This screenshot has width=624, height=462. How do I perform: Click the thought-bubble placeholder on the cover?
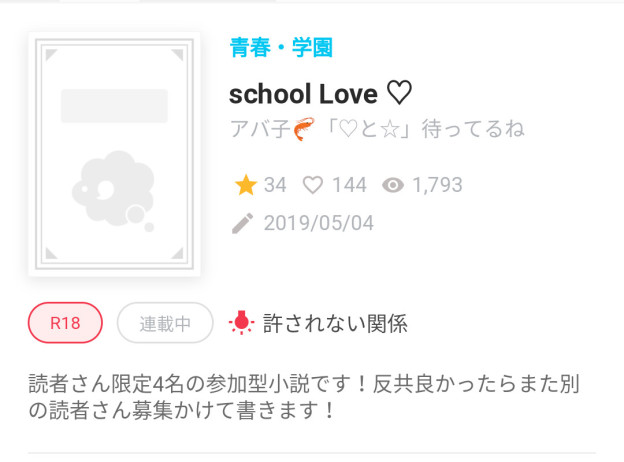pos(114,191)
